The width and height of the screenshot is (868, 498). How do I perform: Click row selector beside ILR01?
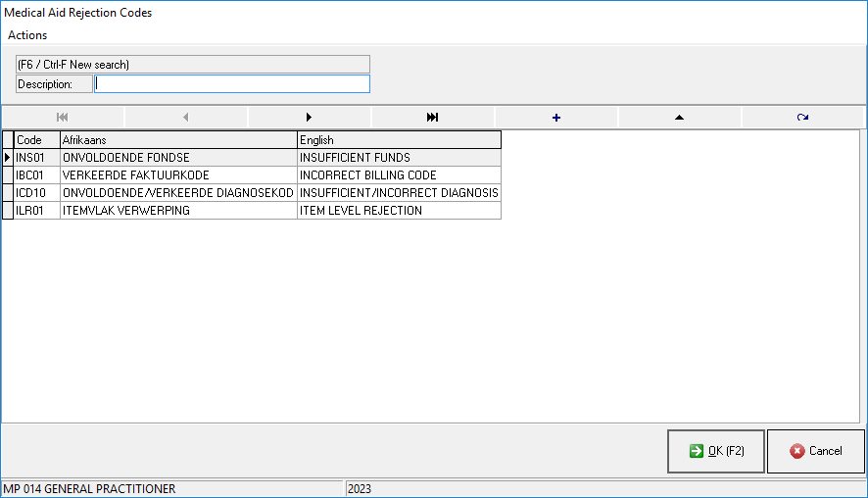pos(8,211)
